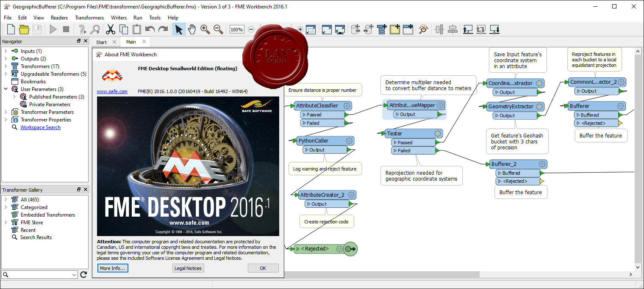644x289 pixels.
Task: Add a writer using the toolbar icon
Action: tap(369, 29)
